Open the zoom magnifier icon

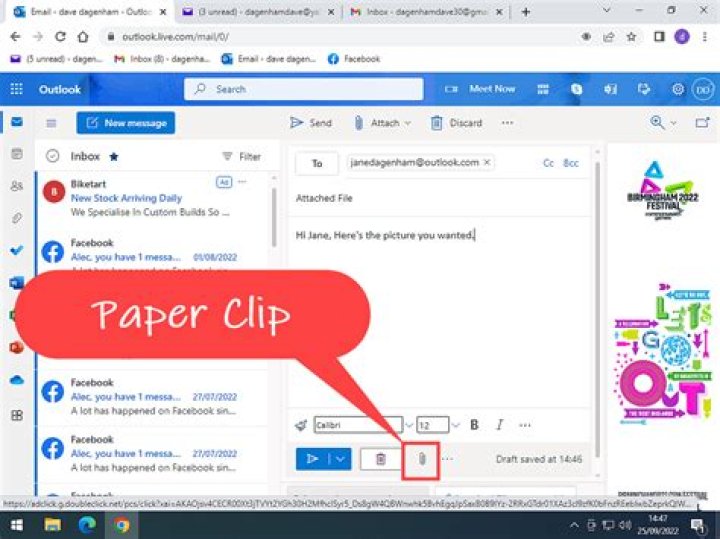click(658, 123)
